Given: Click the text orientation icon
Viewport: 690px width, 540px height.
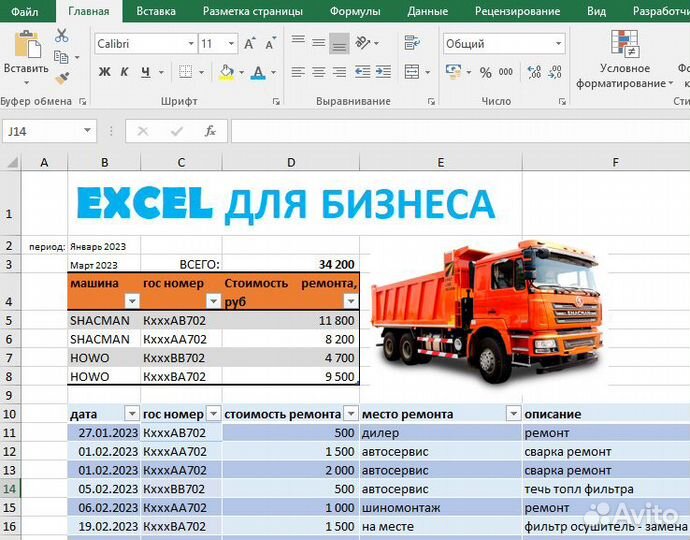Looking at the screenshot, I should pos(363,43).
